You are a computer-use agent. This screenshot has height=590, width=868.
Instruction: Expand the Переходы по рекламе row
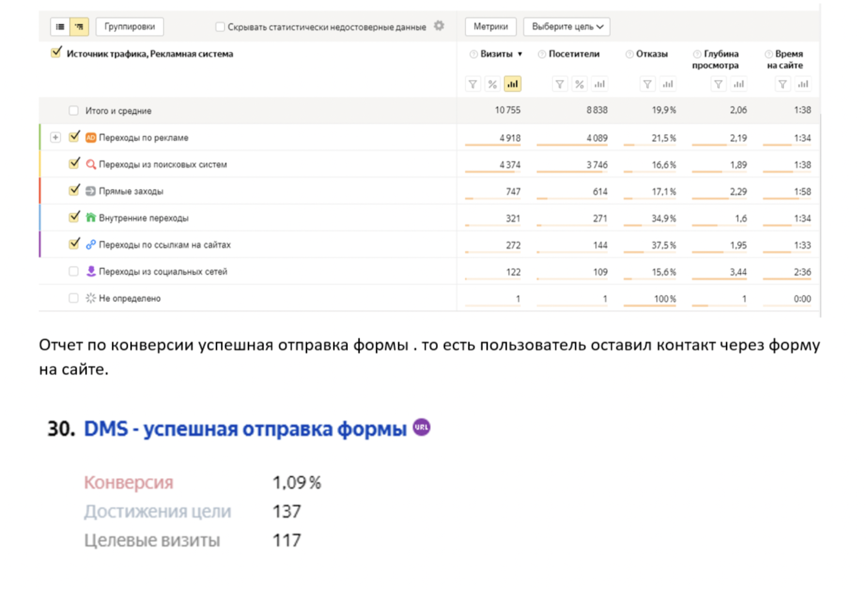point(55,137)
